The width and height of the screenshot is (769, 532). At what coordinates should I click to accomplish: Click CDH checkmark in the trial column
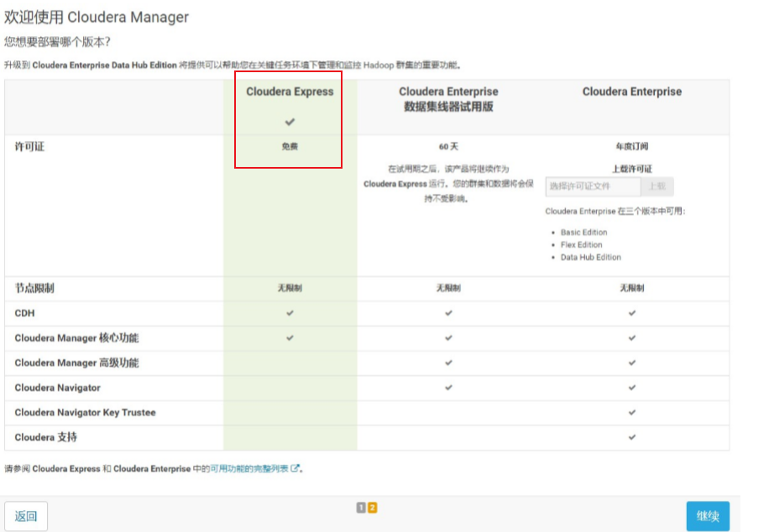[x=448, y=313]
